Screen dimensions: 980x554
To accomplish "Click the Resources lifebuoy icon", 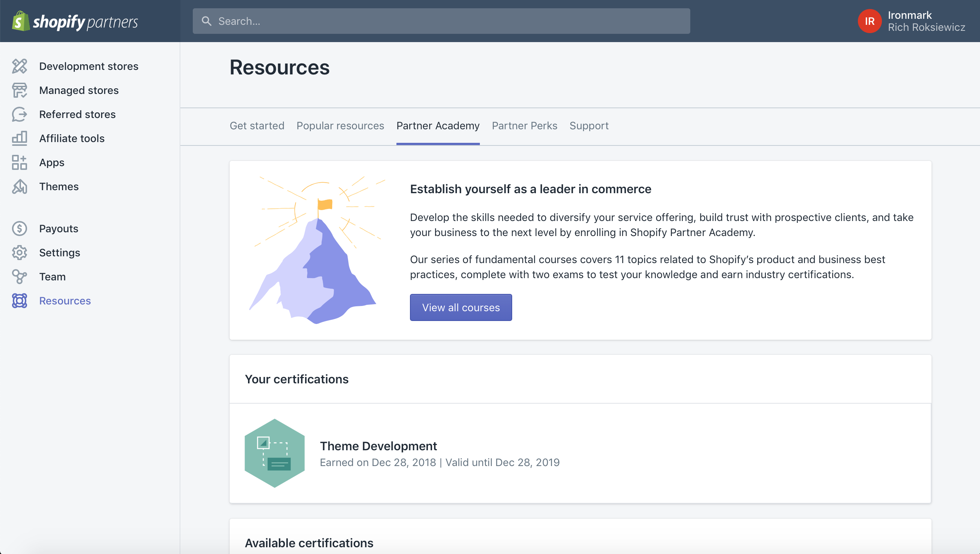I will (x=20, y=301).
